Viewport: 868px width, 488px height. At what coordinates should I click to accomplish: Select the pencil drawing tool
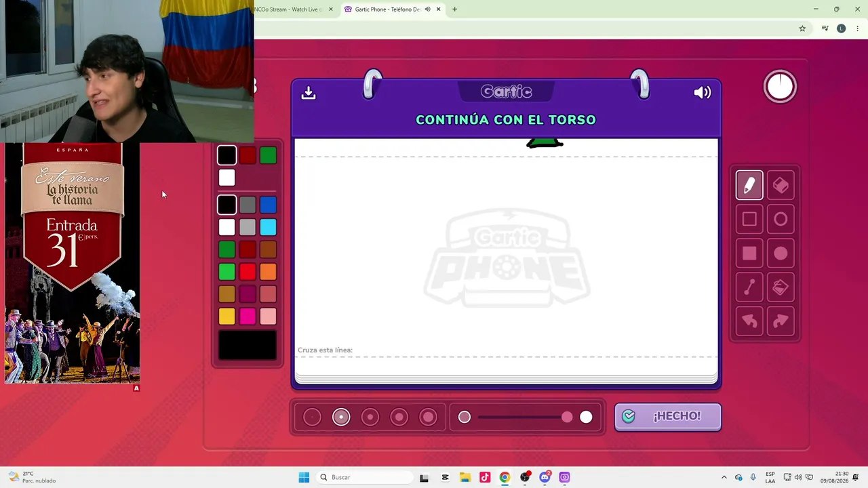pyautogui.click(x=749, y=185)
